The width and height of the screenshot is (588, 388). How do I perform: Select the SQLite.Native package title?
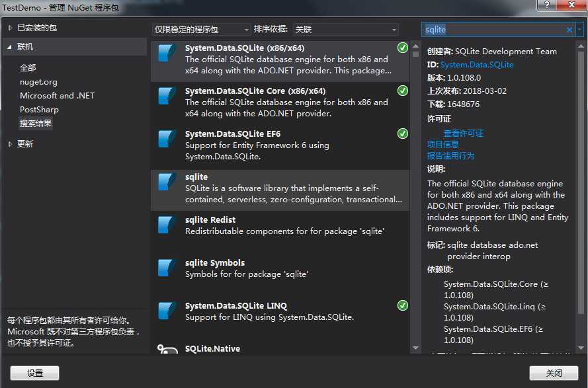tap(212, 348)
